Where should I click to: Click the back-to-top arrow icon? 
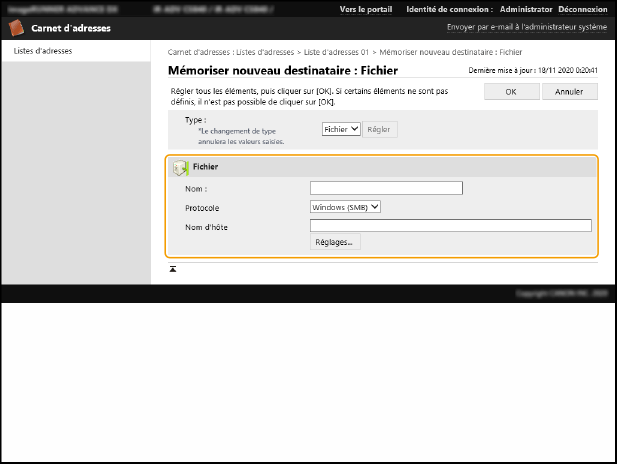(173, 269)
